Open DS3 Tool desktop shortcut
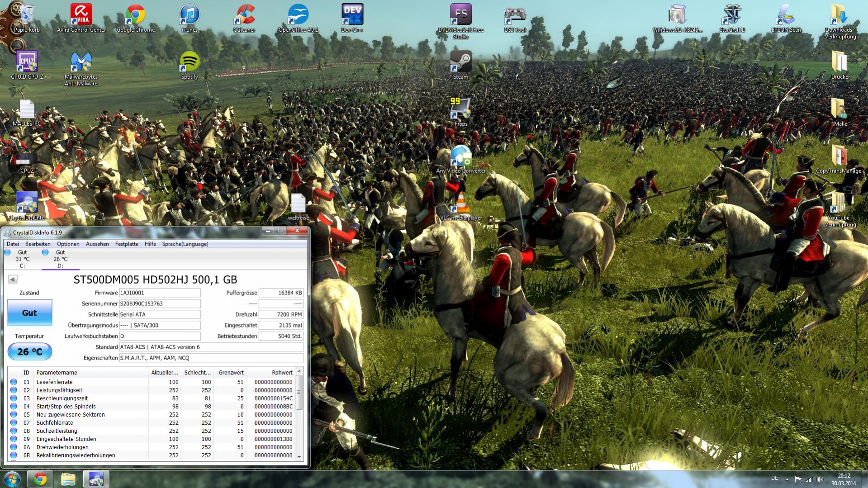 pos(515,18)
